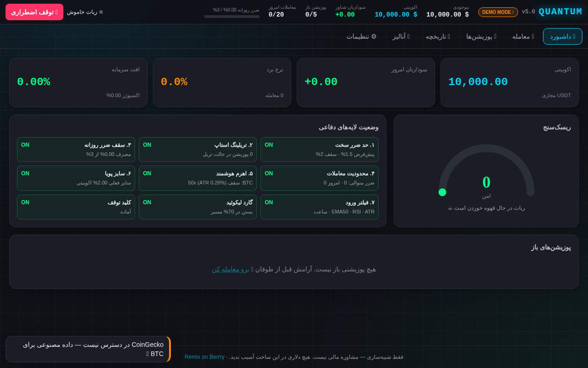Open the داشبورد (Dashboard) tab
This screenshot has width=588, height=368.
point(563,36)
